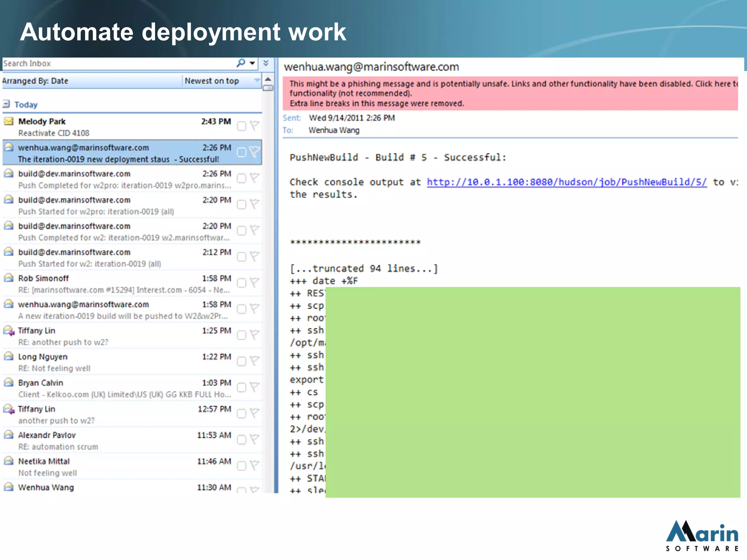Image resolution: width=747 pixels, height=560 pixels.
Task: Click envelope icon of Alexandr Pavlov email
Action: (x=9, y=435)
